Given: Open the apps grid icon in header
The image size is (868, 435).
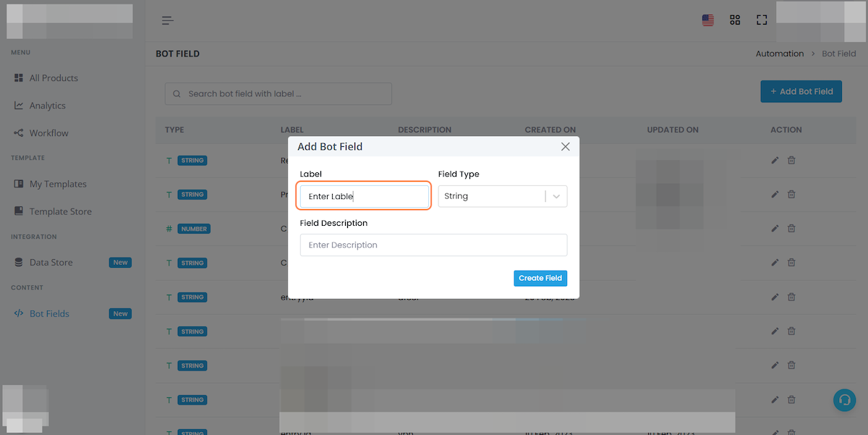Looking at the screenshot, I should (735, 20).
